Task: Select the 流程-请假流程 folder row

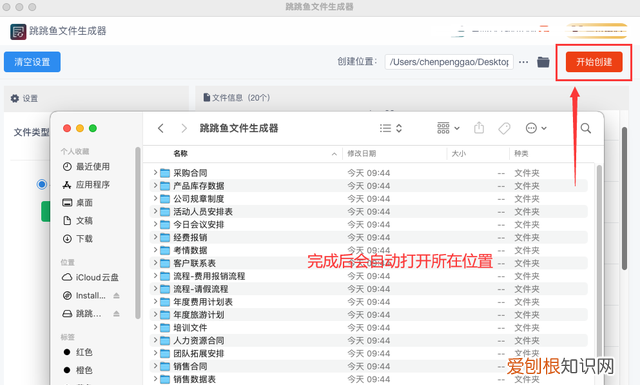Action: (369, 289)
